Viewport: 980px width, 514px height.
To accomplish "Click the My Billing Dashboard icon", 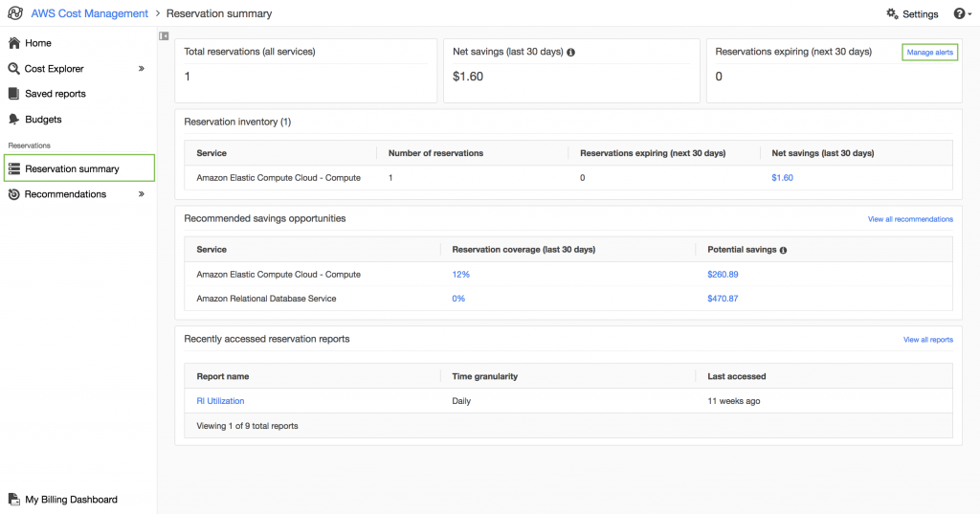I will 14,500.
